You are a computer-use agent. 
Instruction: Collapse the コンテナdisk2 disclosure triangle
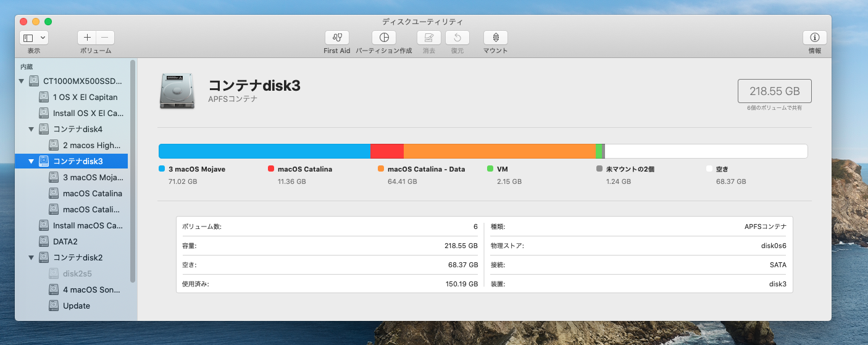pyautogui.click(x=32, y=257)
